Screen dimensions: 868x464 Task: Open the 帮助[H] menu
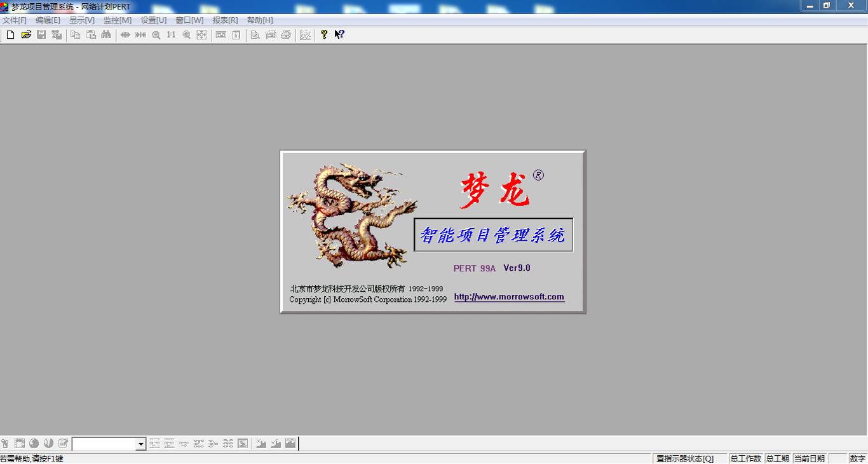click(x=260, y=20)
